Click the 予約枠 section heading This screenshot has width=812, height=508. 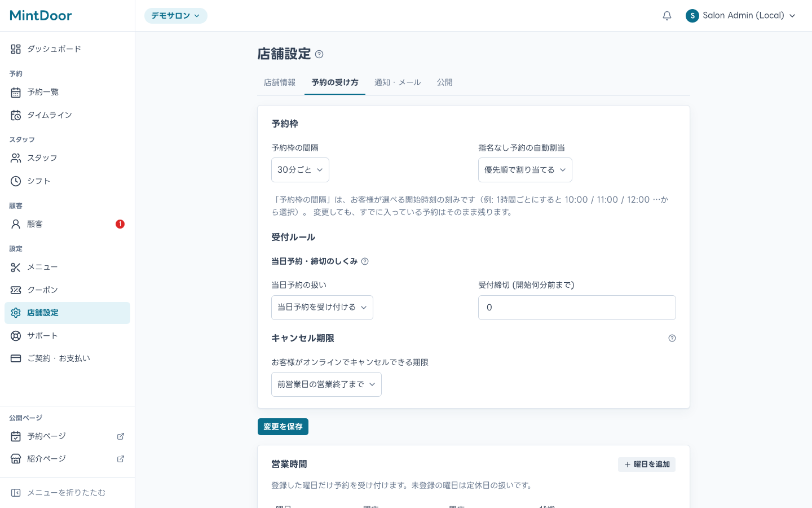pyautogui.click(x=285, y=124)
